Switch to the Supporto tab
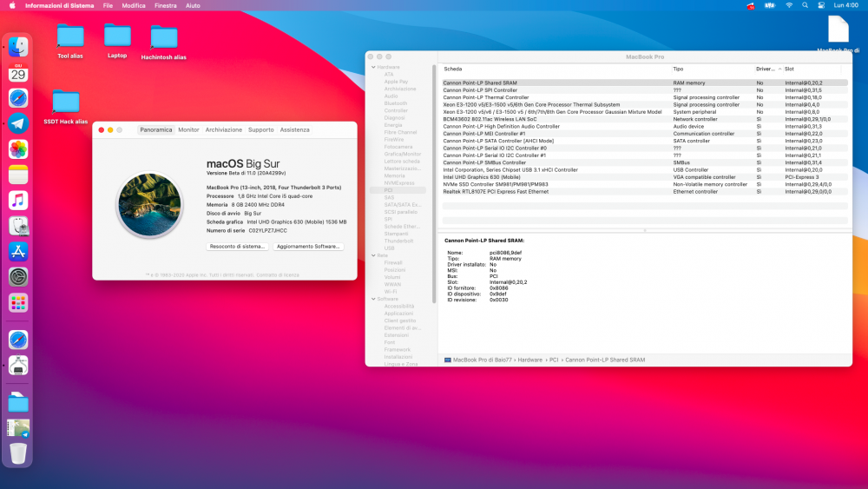Image resolution: width=868 pixels, height=489 pixels. click(x=260, y=129)
